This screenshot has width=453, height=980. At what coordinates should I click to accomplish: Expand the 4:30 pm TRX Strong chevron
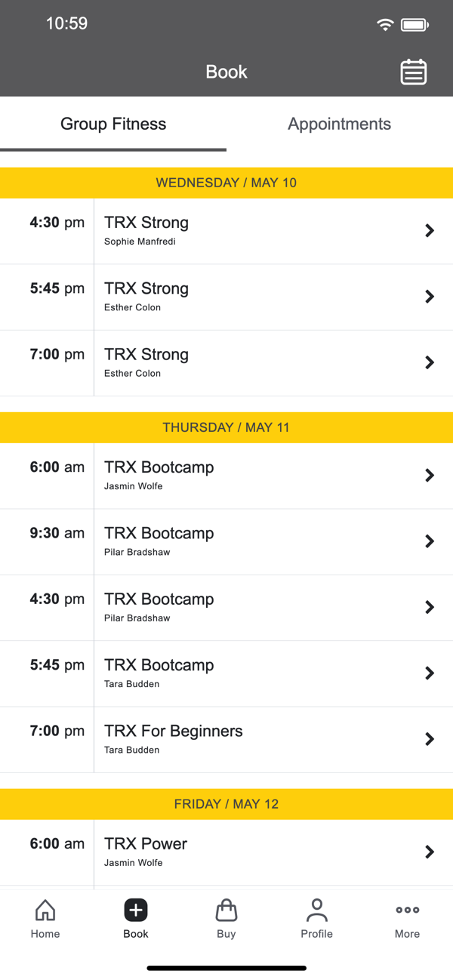click(x=430, y=231)
